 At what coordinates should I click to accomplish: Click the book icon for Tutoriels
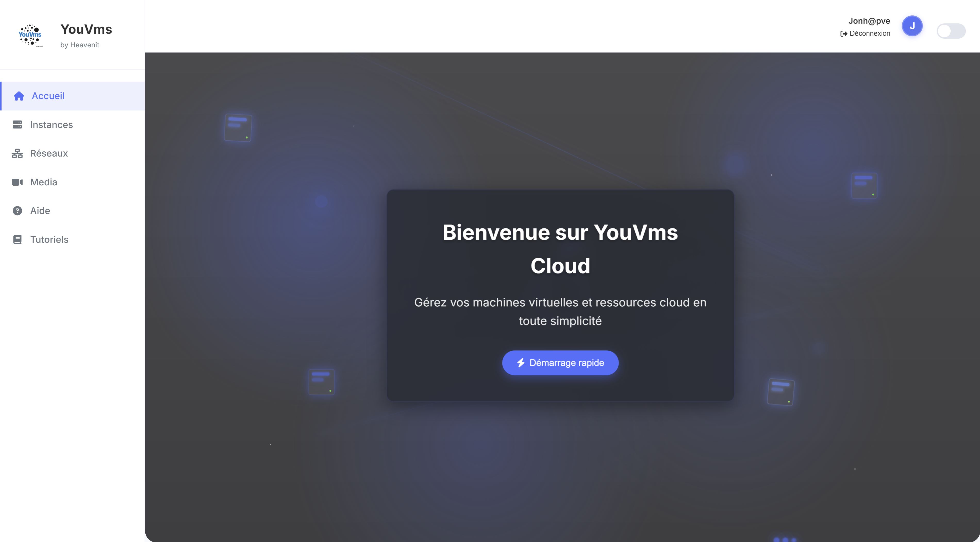[x=17, y=239]
